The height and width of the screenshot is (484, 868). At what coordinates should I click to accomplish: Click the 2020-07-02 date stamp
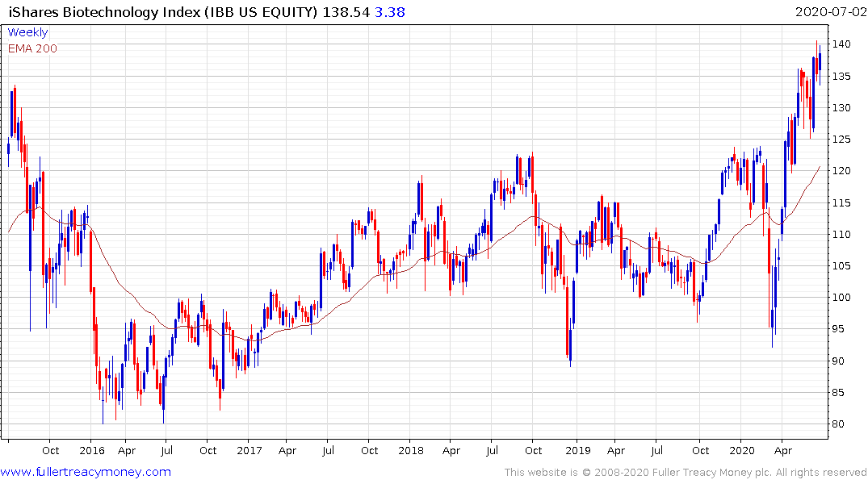(x=831, y=12)
